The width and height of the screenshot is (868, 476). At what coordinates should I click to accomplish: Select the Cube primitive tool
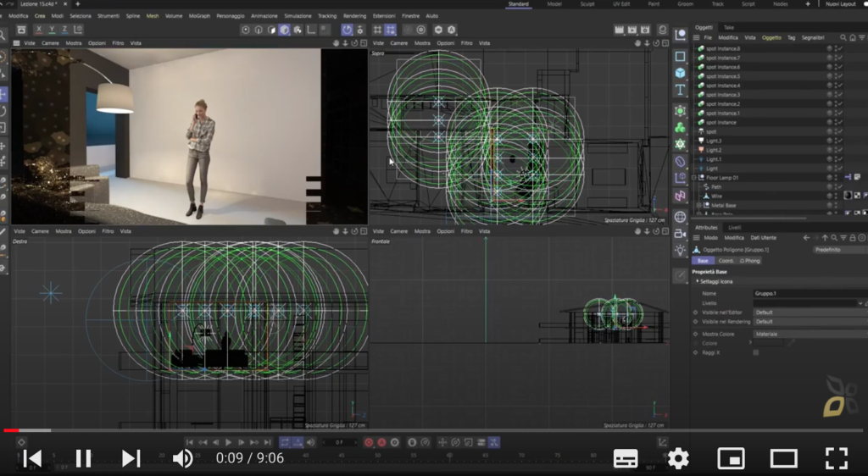[x=681, y=73]
